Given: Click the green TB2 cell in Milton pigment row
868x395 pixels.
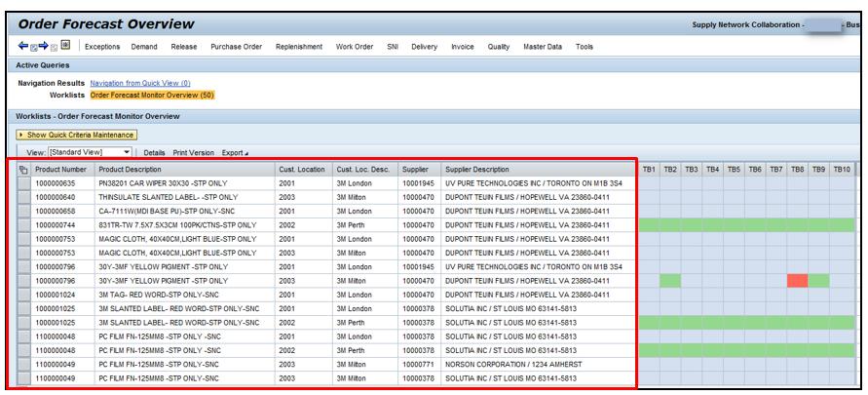Looking at the screenshot, I should click(670, 281).
